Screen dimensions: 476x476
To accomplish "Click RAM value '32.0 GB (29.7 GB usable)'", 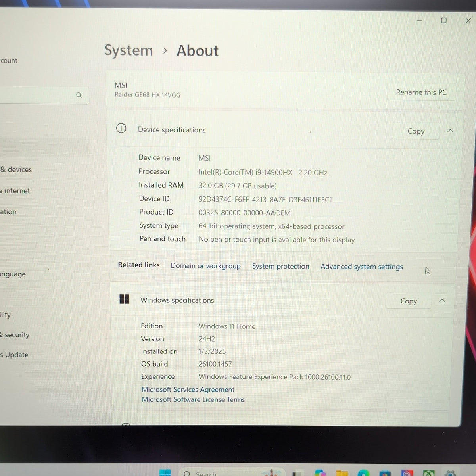I will (238, 186).
